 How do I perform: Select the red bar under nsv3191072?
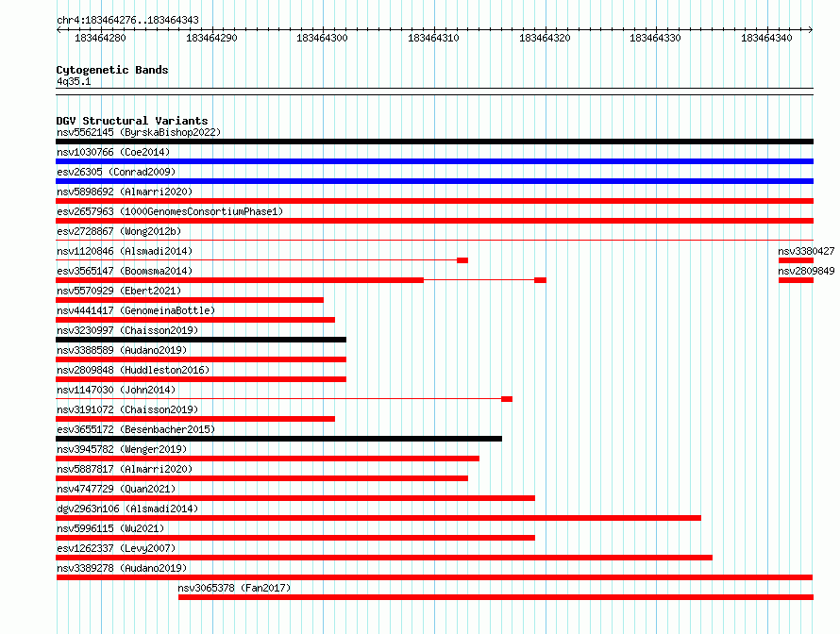pos(195,419)
